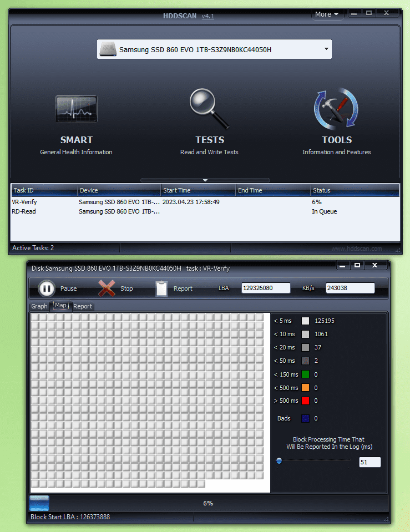
Task: Click the > 500 ms red swatch
Action: coord(306,401)
